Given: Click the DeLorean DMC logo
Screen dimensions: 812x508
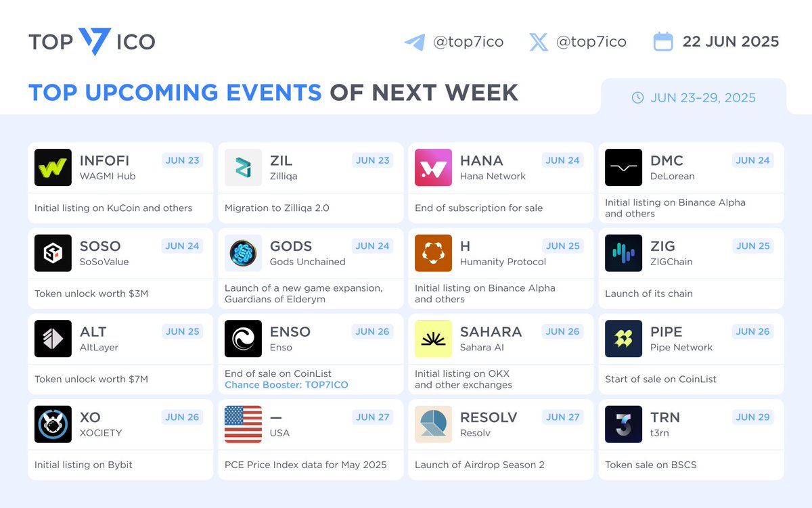Looking at the screenshot, I should (623, 167).
